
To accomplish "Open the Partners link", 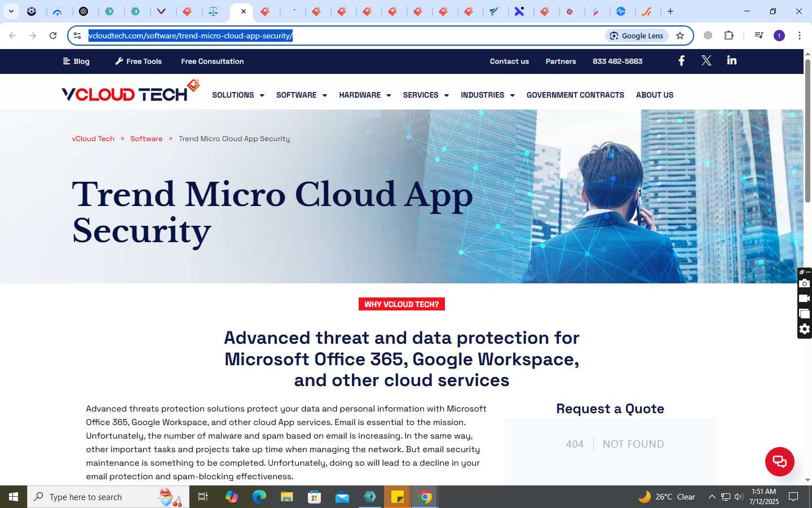I will (x=561, y=61).
